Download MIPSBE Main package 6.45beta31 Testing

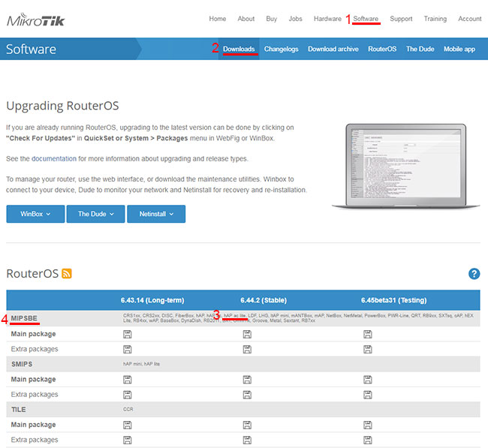368,334
